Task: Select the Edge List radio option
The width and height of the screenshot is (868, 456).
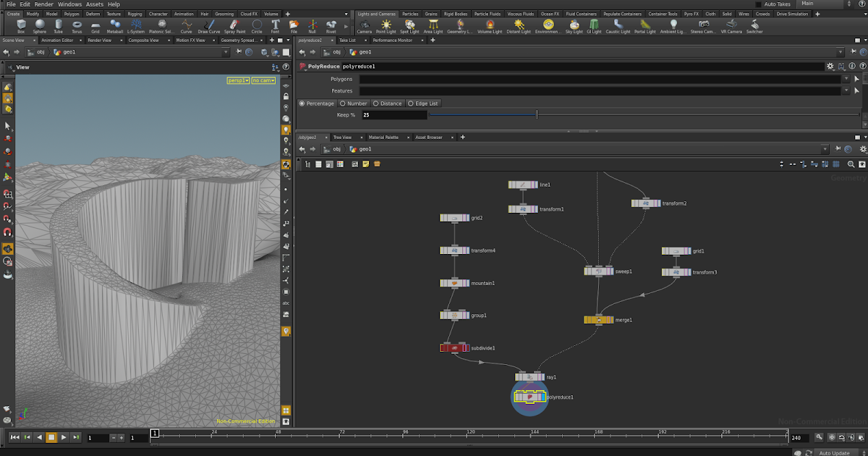Action: coord(423,104)
